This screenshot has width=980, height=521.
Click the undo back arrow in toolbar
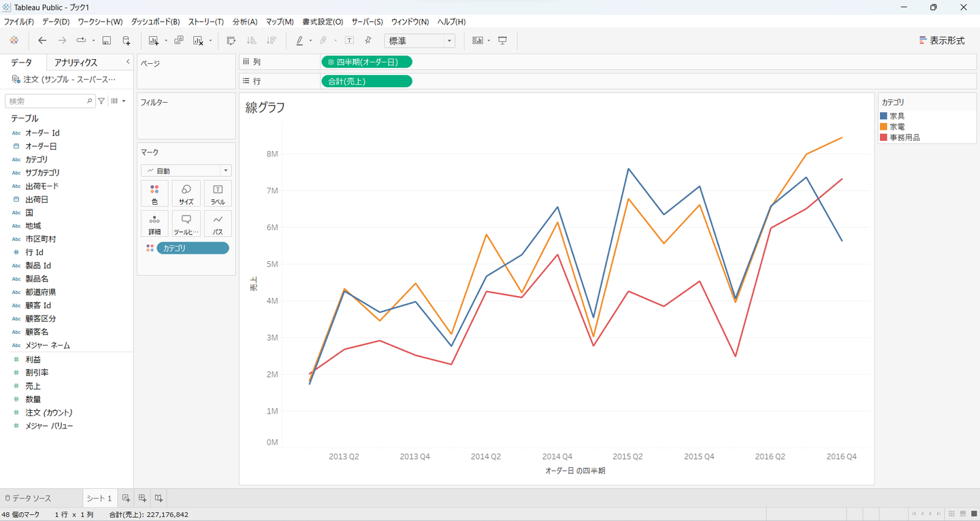point(42,41)
